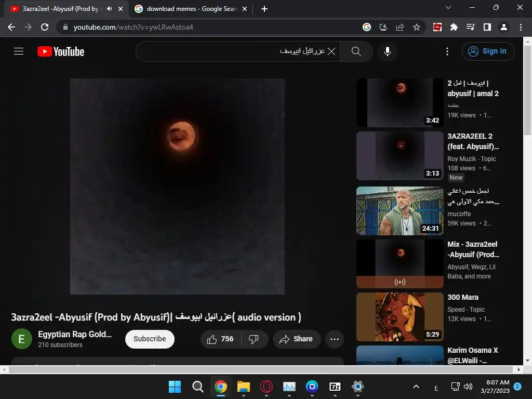Open 7-Zip from taskbar
Viewport: 532px width, 399px height.
(x=335, y=387)
